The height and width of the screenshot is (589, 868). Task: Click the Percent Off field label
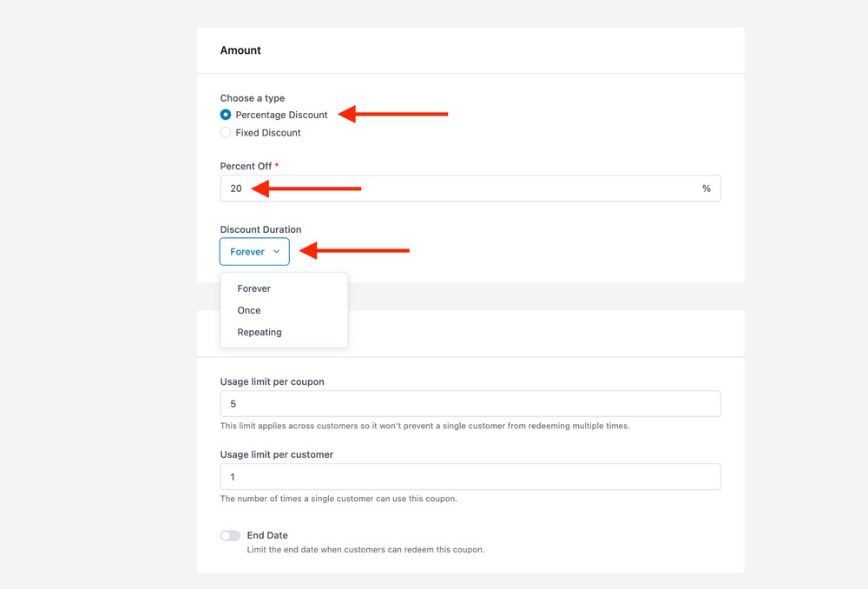click(246, 166)
